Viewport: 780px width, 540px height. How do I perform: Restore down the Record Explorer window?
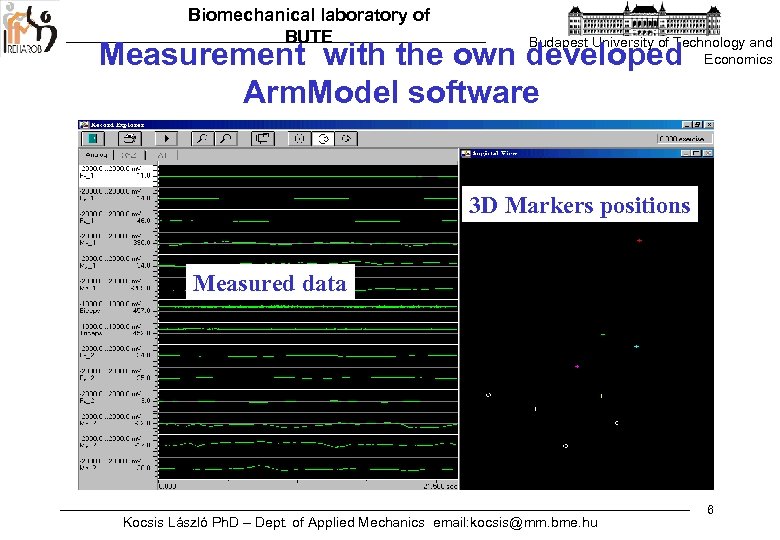click(x=698, y=125)
